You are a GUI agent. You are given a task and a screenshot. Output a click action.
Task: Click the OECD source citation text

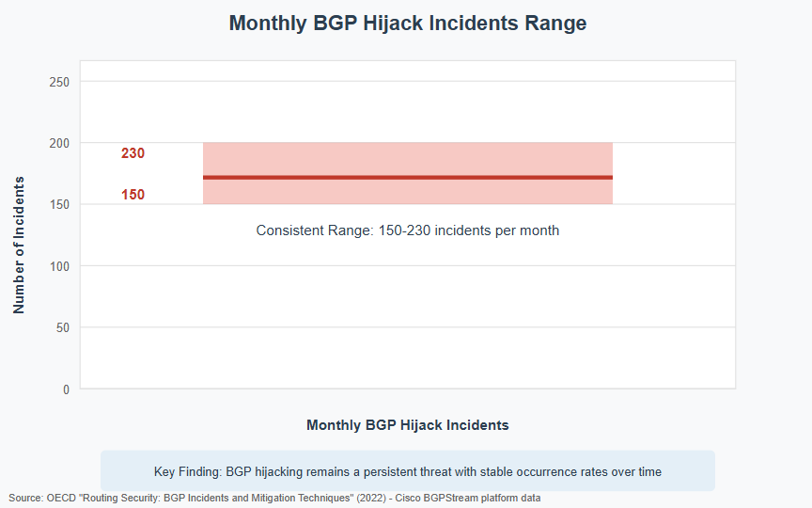(x=274, y=499)
